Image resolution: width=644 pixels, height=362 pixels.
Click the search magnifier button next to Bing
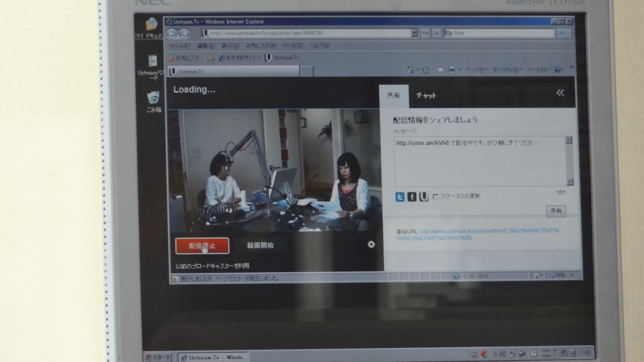[x=561, y=33]
